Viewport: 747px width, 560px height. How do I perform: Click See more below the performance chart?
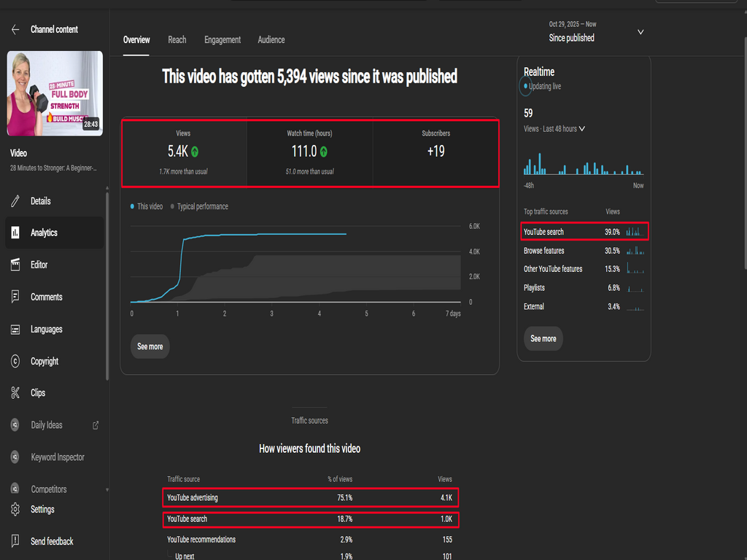[150, 346]
